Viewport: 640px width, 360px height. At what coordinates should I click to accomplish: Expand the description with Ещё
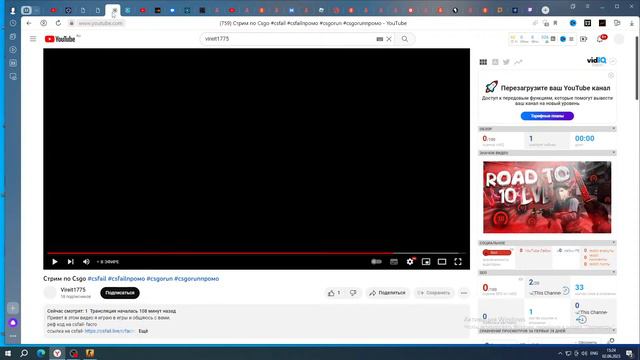[x=143, y=331]
